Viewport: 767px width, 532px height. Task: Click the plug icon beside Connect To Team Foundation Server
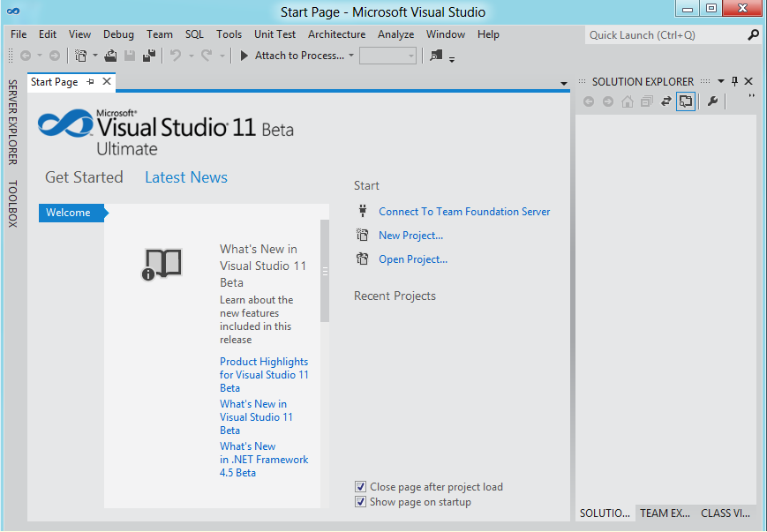[x=363, y=211]
